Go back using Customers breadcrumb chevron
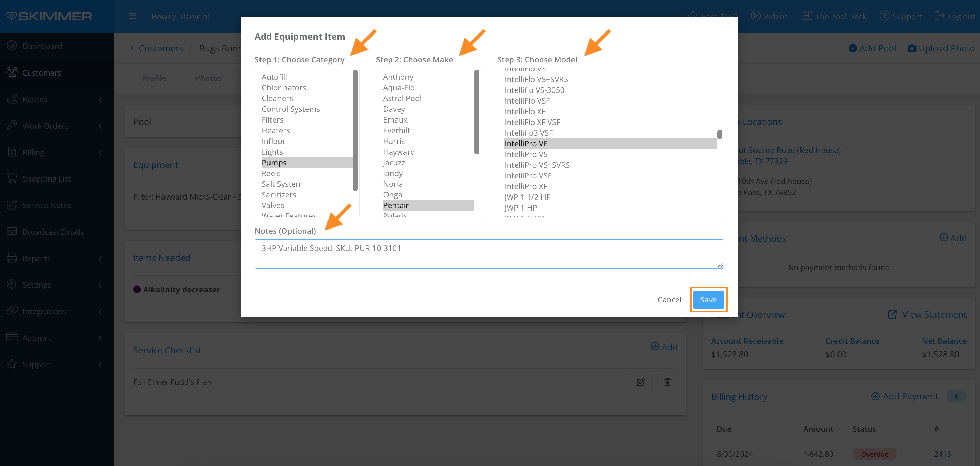The width and height of the screenshot is (980, 466). click(x=132, y=48)
